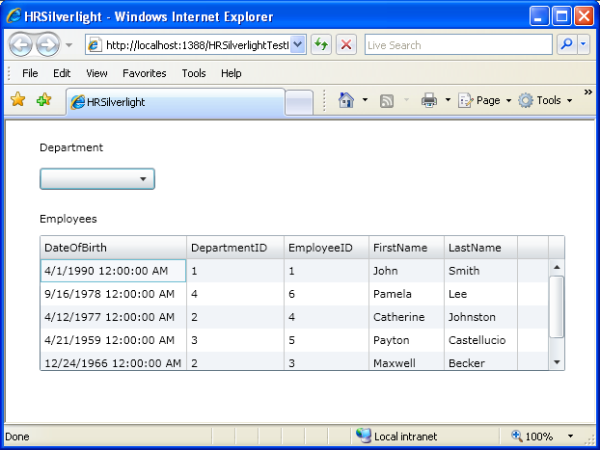The width and height of the screenshot is (600, 450).
Task: Open a new blank tab button
Action: click(x=299, y=102)
